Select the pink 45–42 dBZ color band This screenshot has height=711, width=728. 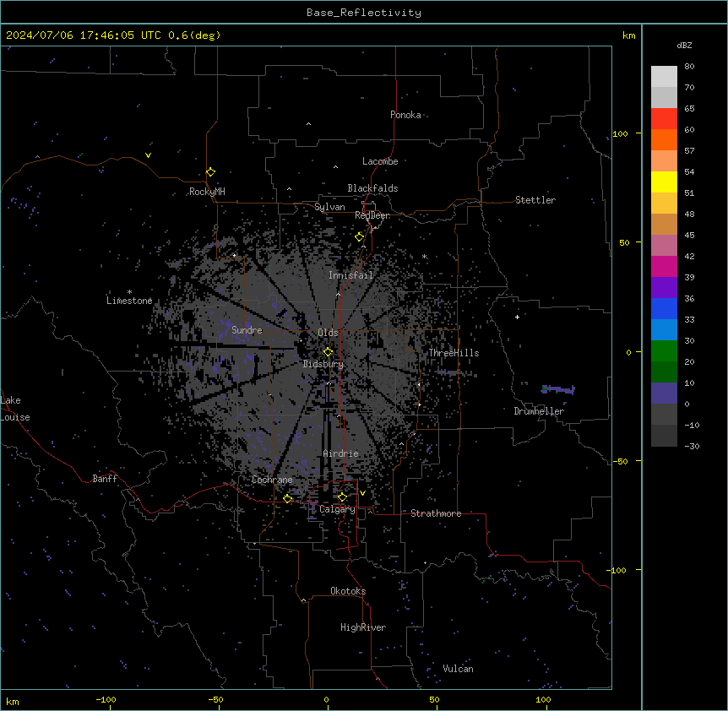tap(664, 245)
